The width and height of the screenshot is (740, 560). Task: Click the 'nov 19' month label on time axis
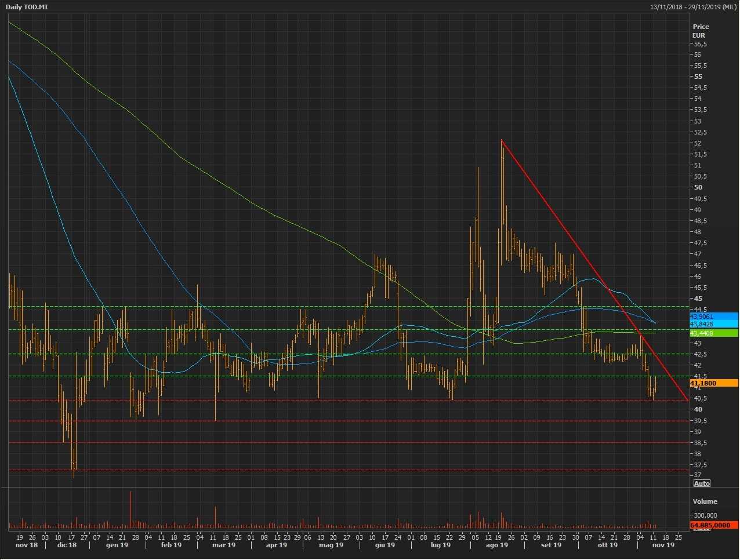[x=663, y=545]
